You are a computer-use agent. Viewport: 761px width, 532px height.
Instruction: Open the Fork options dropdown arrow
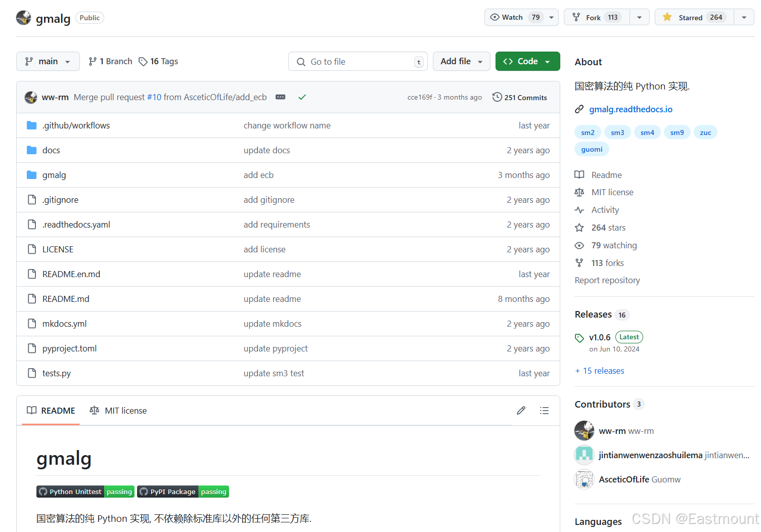tap(640, 17)
